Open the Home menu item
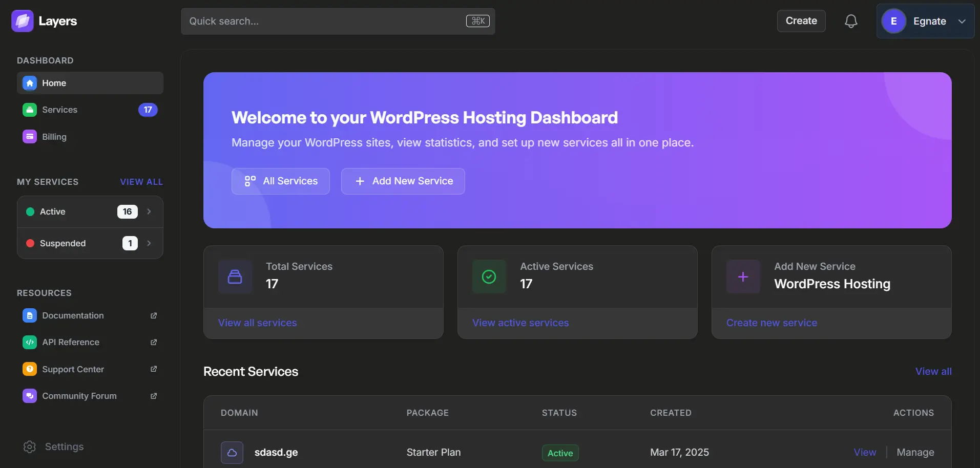The image size is (980, 468). pyautogui.click(x=90, y=83)
